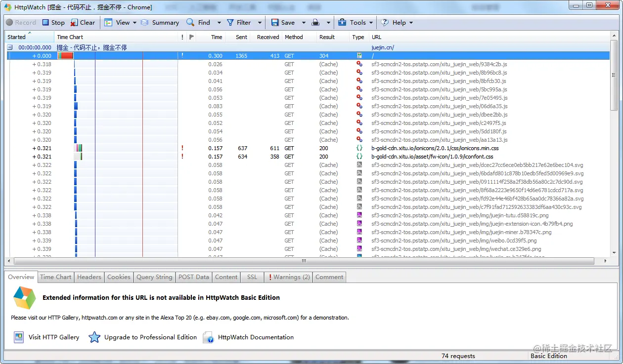Image resolution: width=623 pixels, height=364 pixels.
Task: Sort by the Started column header
Action: tap(29, 37)
